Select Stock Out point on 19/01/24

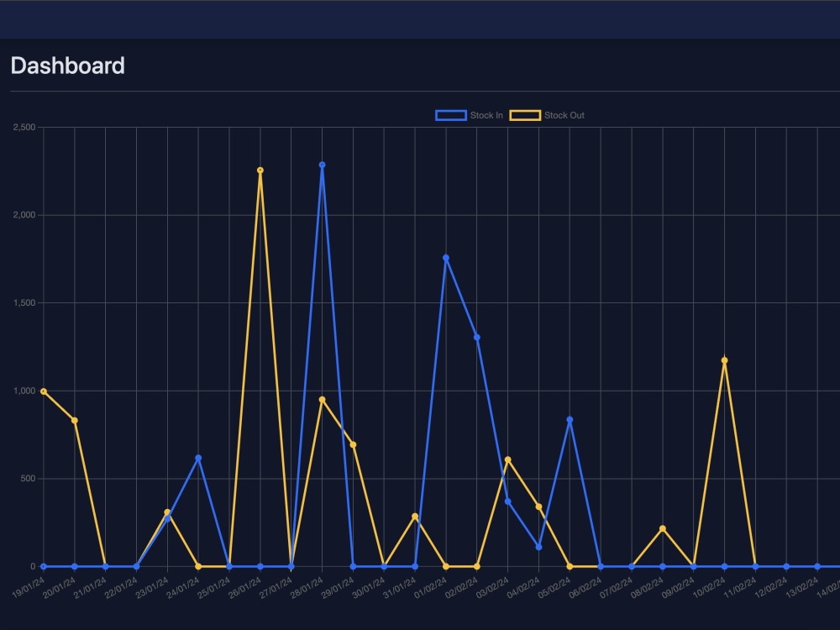click(x=44, y=391)
